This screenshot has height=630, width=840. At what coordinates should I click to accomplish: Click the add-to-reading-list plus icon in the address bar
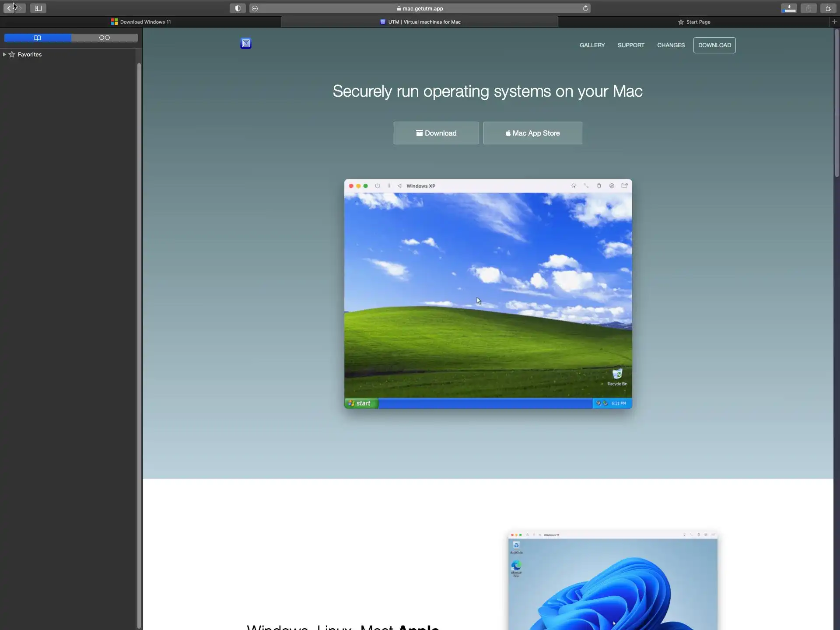[x=255, y=8]
